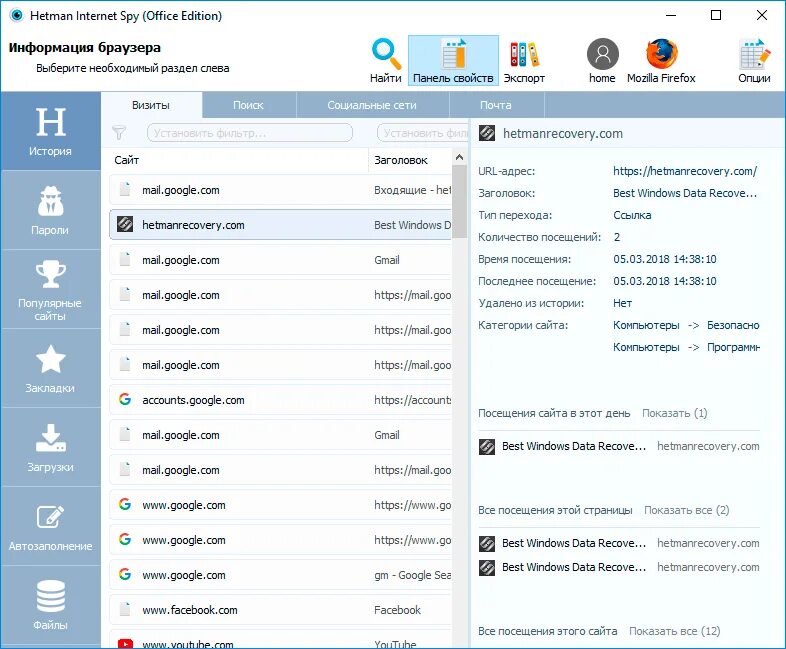Select the home user profile icon

602,61
